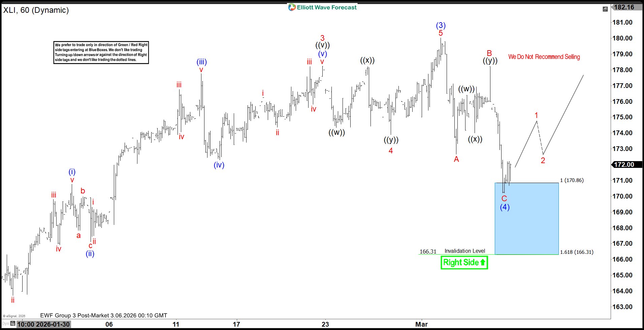This screenshot has width=644, height=330.
Task: Click the XLI, 60 (Dynamic) symbol title
Action: (36, 10)
